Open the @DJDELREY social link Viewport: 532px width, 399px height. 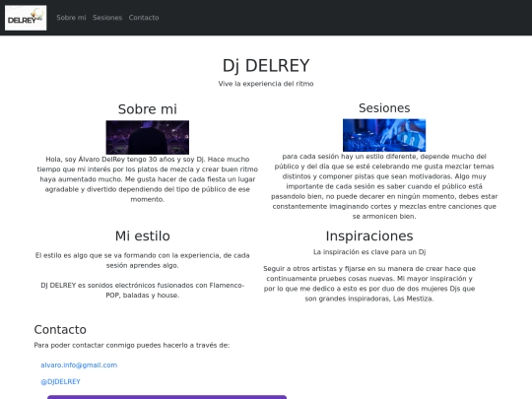click(60, 381)
